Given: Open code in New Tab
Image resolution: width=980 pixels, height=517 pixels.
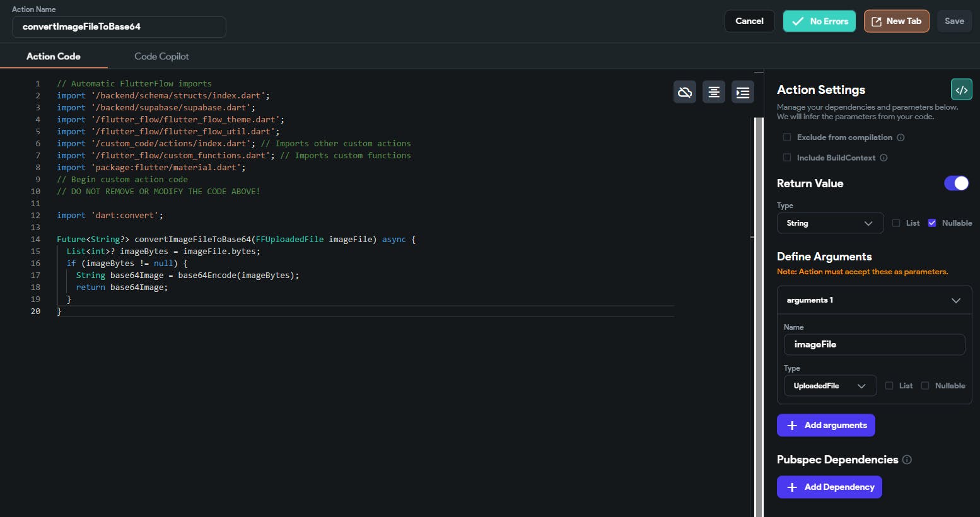Looking at the screenshot, I should (896, 21).
